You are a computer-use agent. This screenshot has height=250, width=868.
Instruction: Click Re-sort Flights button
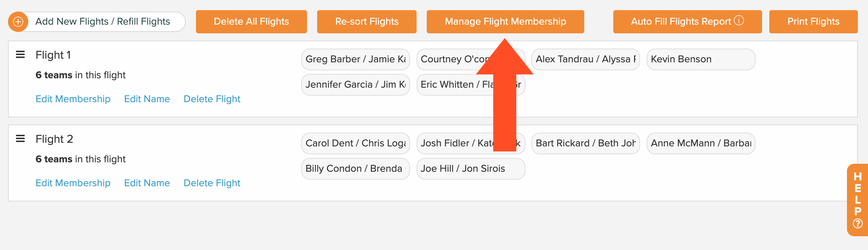367,22
